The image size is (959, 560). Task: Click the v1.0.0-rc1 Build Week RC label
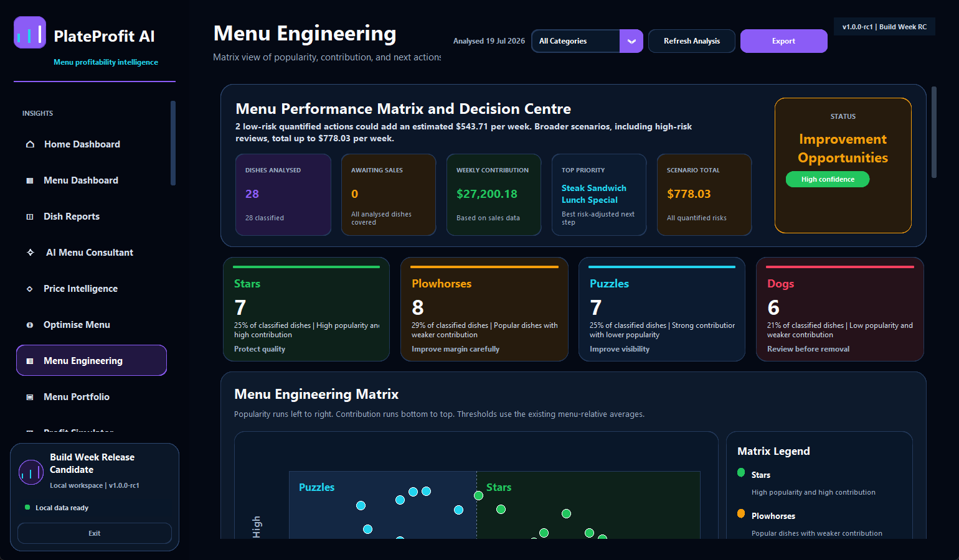884,27
